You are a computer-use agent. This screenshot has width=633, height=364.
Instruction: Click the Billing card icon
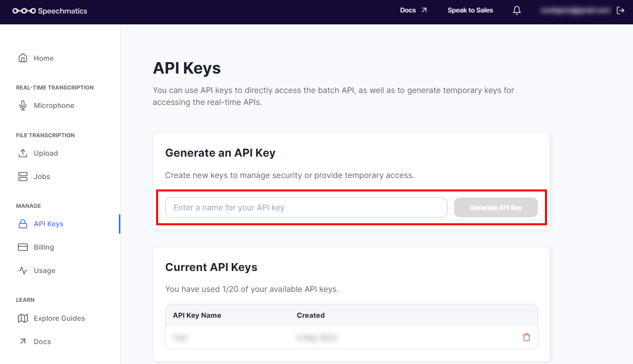point(23,247)
